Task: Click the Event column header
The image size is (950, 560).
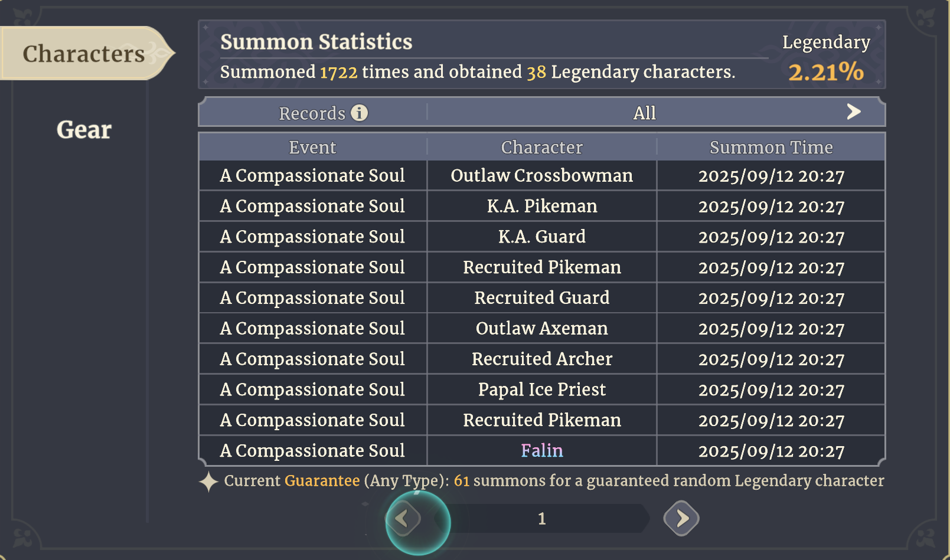Action: tap(312, 148)
